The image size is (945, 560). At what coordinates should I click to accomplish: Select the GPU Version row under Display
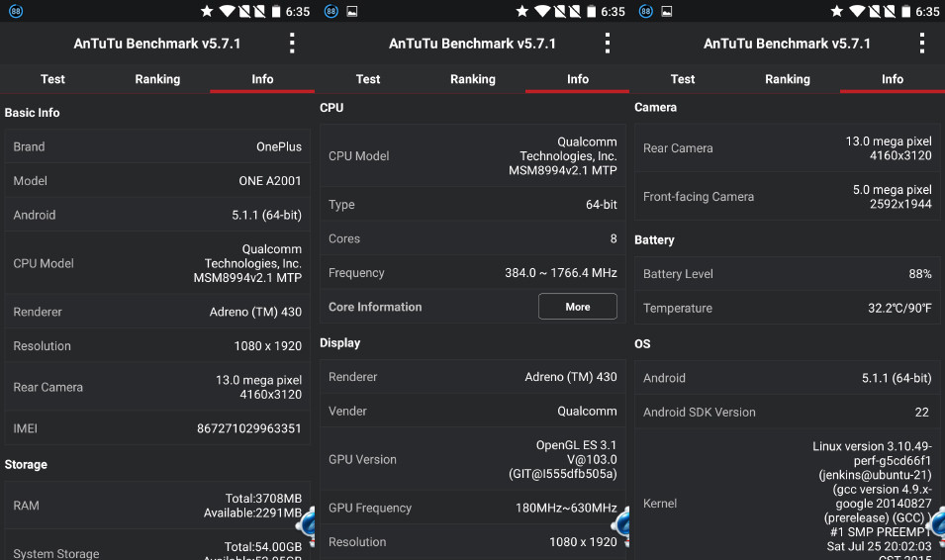(x=473, y=459)
